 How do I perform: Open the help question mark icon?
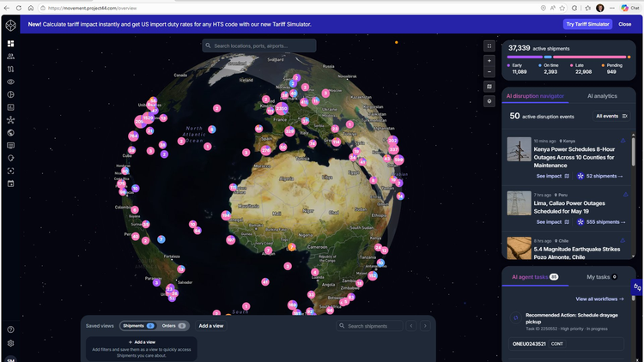pos(10,329)
